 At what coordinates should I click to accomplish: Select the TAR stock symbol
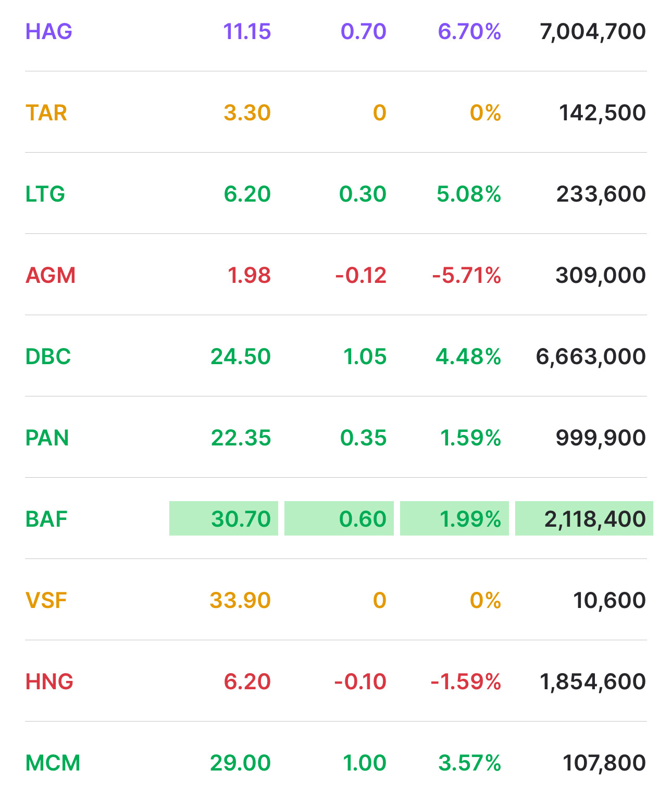46,113
